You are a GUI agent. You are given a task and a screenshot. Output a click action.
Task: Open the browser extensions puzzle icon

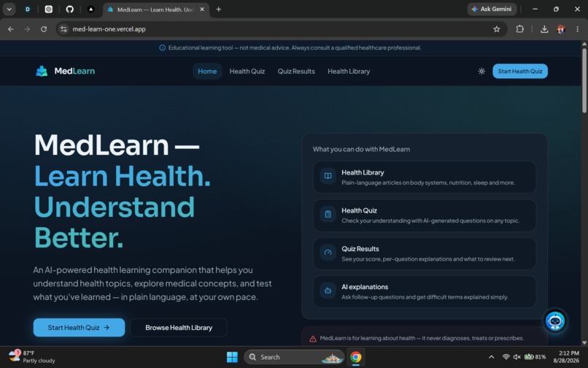pyautogui.click(x=519, y=29)
